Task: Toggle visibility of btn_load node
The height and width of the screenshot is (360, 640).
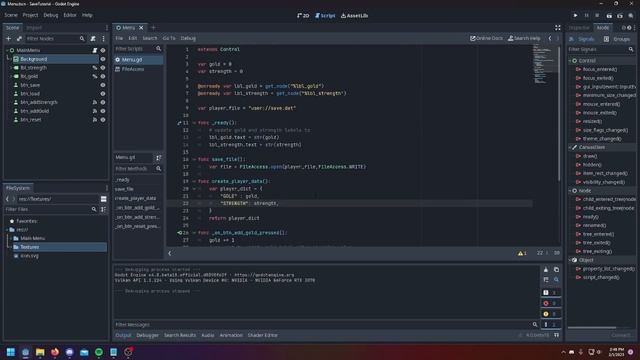Action: pos(103,94)
